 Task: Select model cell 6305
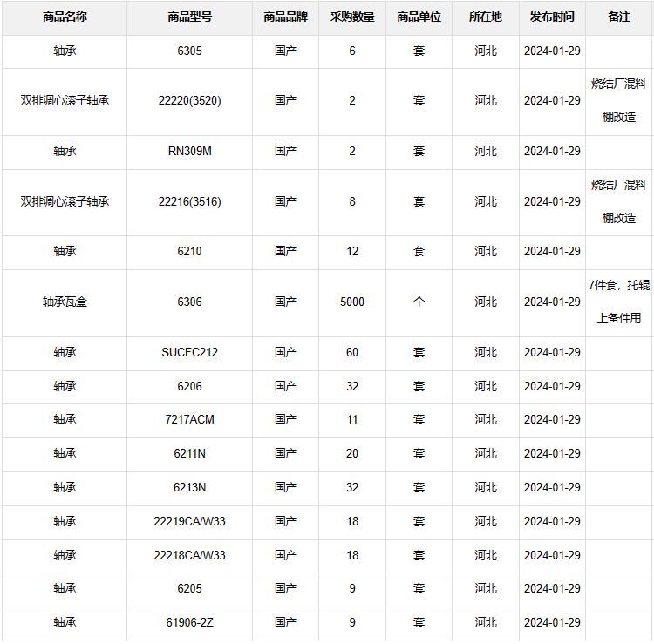(x=190, y=51)
